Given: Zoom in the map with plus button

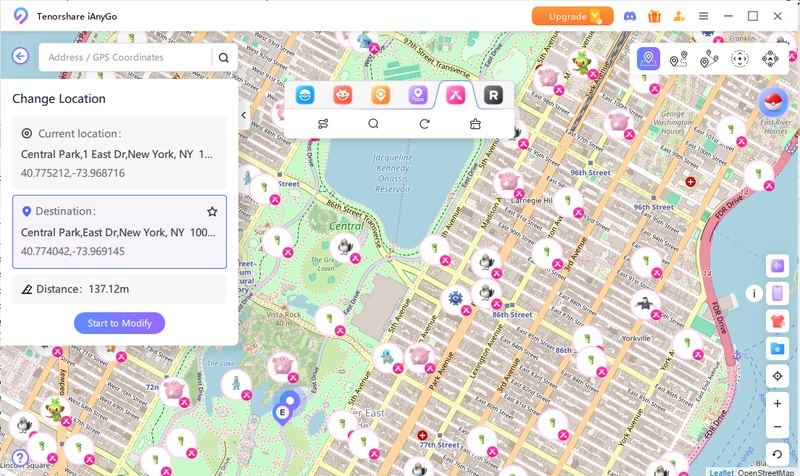Looking at the screenshot, I should tap(777, 403).
